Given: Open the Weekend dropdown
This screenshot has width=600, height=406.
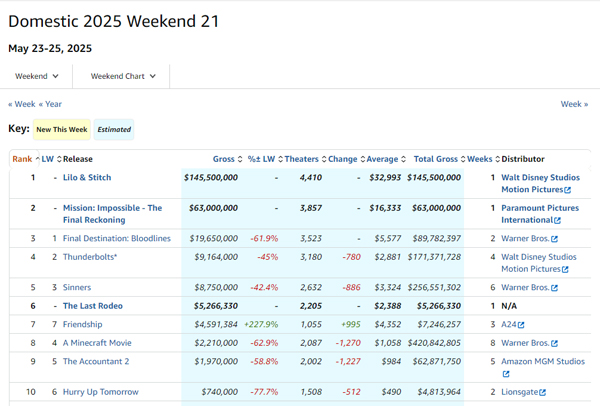Looking at the screenshot, I should click(x=36, y=76).
